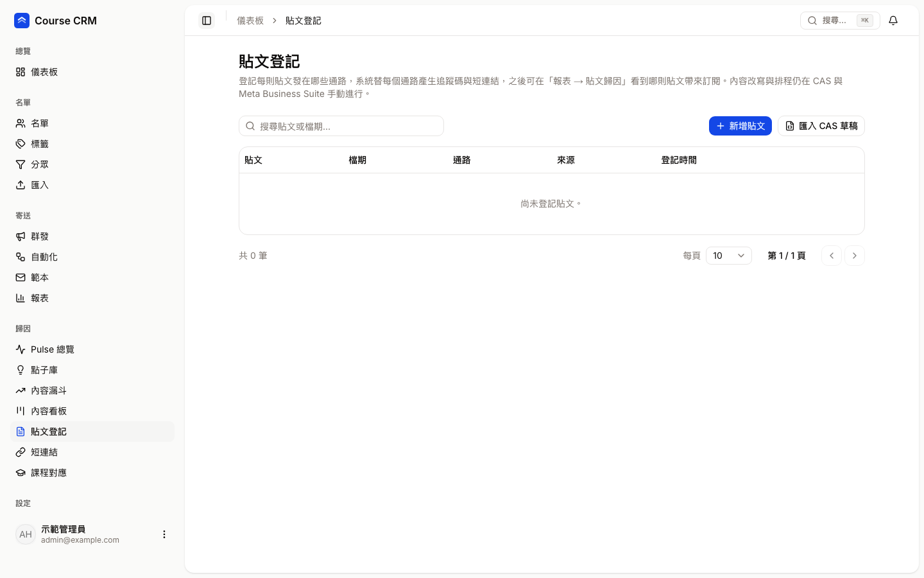
Task: Click admin@example.com account email
Action: [x=80, y=540]
